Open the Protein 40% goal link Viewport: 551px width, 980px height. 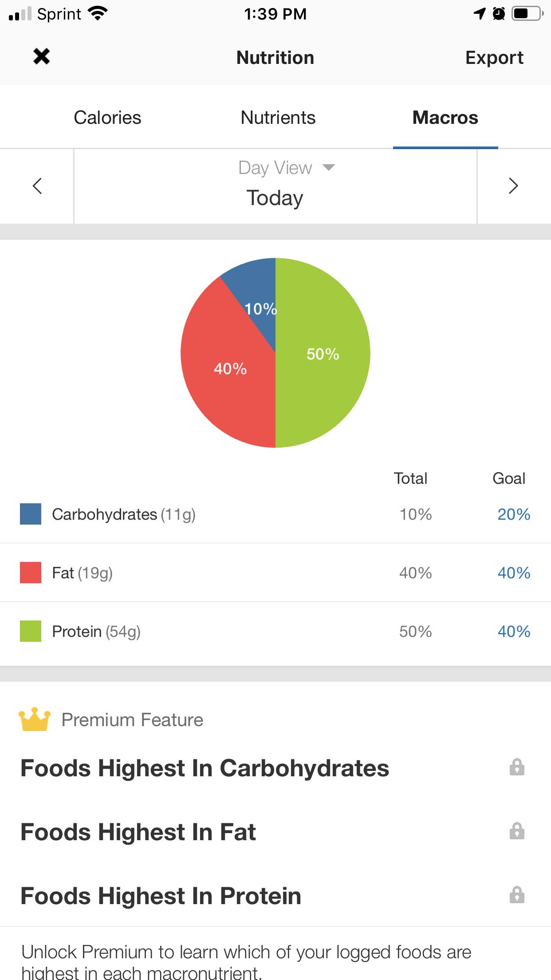514,632
